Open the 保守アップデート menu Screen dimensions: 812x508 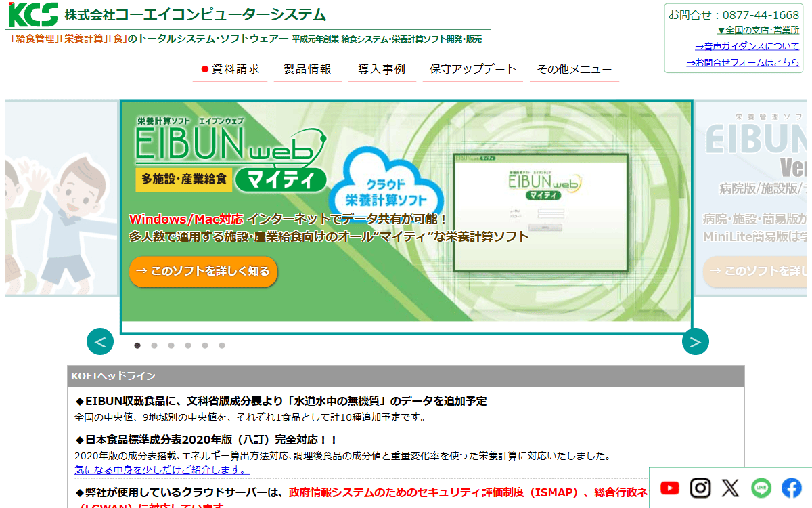point(473,69)
